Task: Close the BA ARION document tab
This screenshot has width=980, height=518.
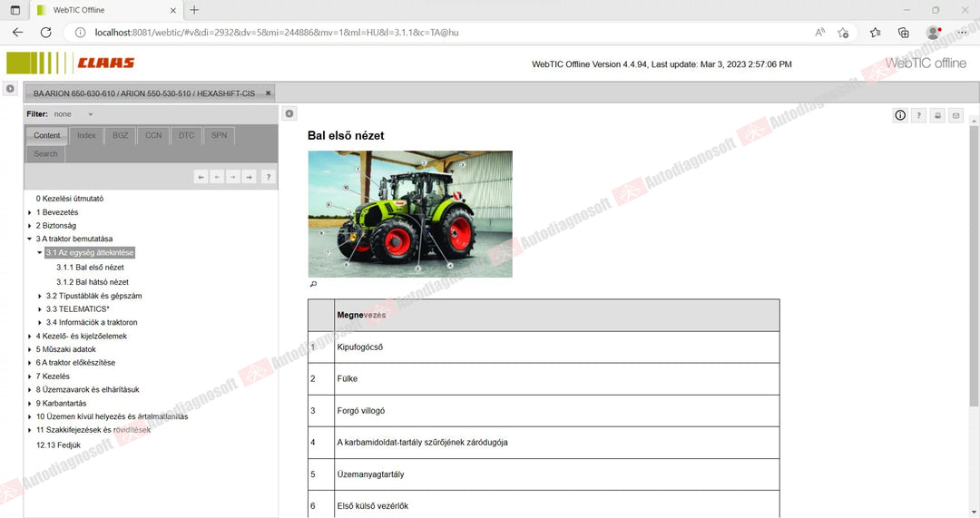Action: point(268,93)
